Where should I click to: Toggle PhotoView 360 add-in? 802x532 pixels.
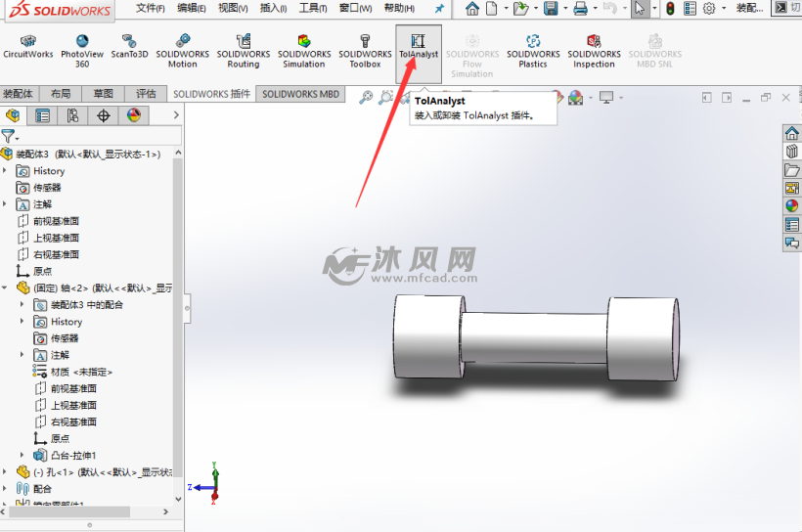point(82,51)
